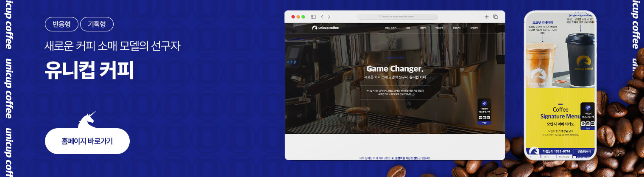This screenshot has height=177, width=644.
Task: Click the phone icon in desktop floating widget
Action: click(x=485, y=104)
